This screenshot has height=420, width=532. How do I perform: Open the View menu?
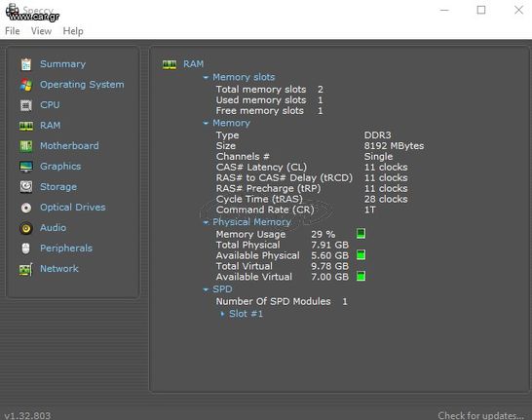[41, 31]
